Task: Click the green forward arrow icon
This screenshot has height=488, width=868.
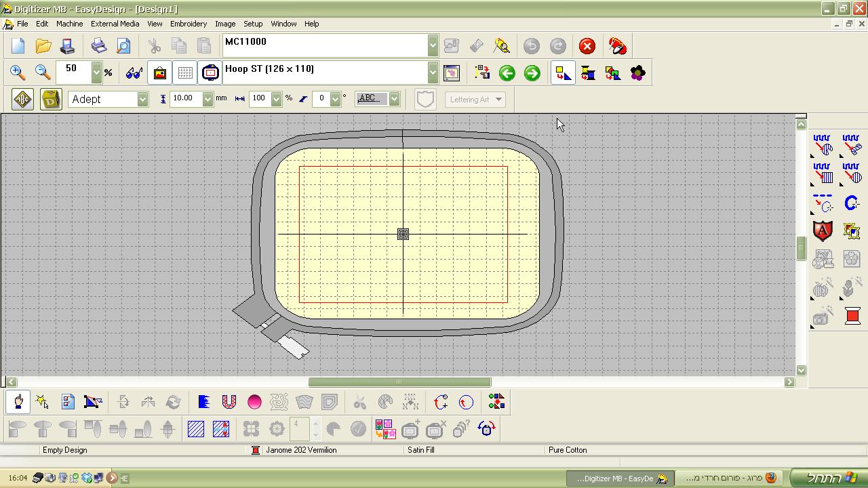Action: point(532,73)
